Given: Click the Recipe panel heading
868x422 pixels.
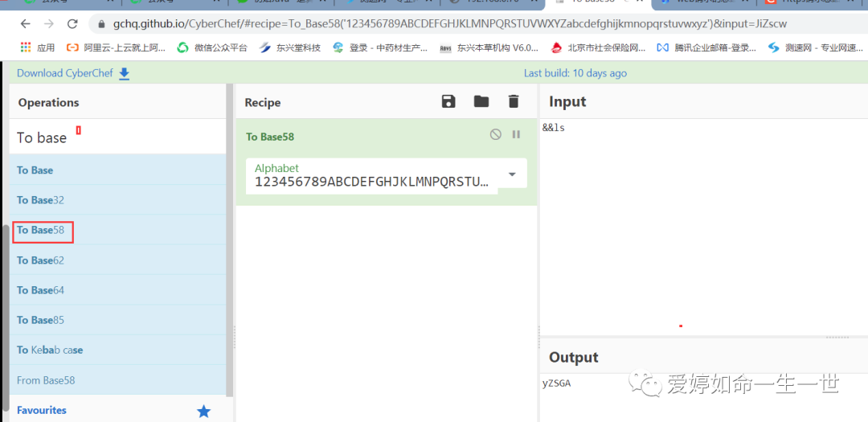Looking at the screenshot, I should 263,102.
